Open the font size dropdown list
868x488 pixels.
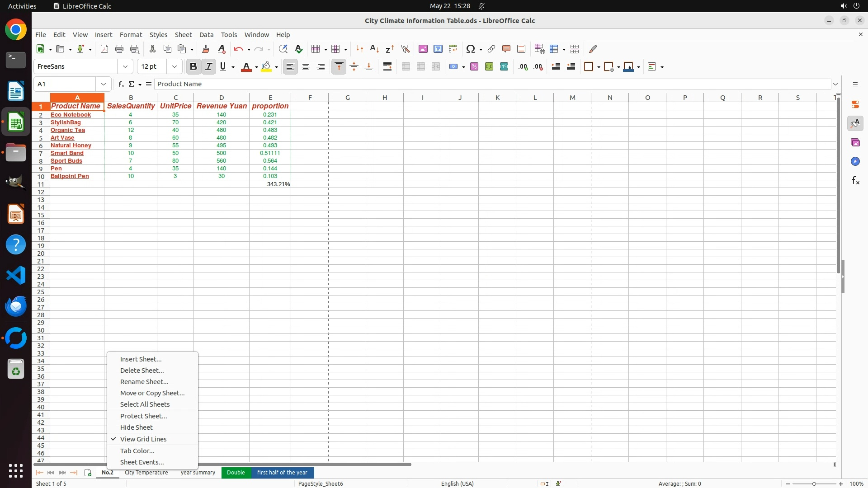pyautogui.click(x=175, y=67)
